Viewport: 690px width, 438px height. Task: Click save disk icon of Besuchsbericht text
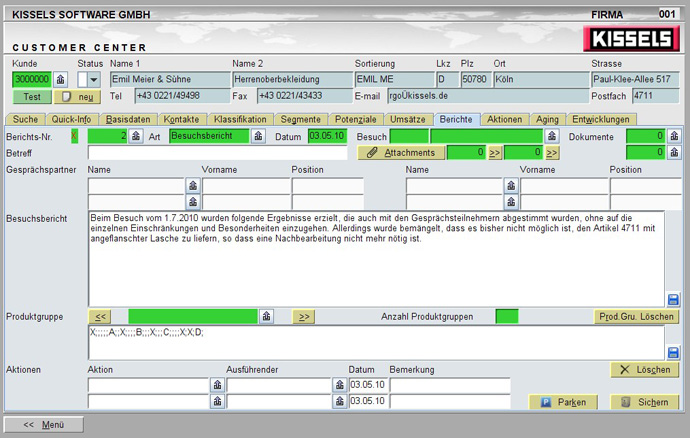tap(673, 300)
